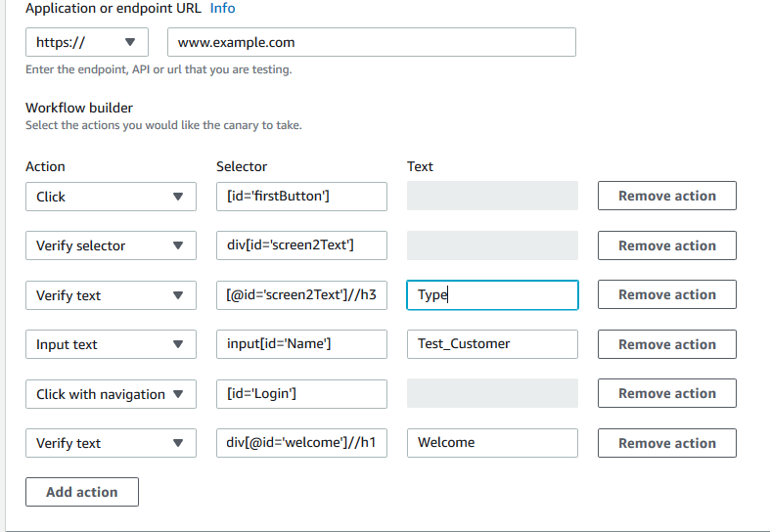The width and height of the screenshot is (770, 532).
Task: Open the https:// protocol dropdown
Action: coord(86,42)
